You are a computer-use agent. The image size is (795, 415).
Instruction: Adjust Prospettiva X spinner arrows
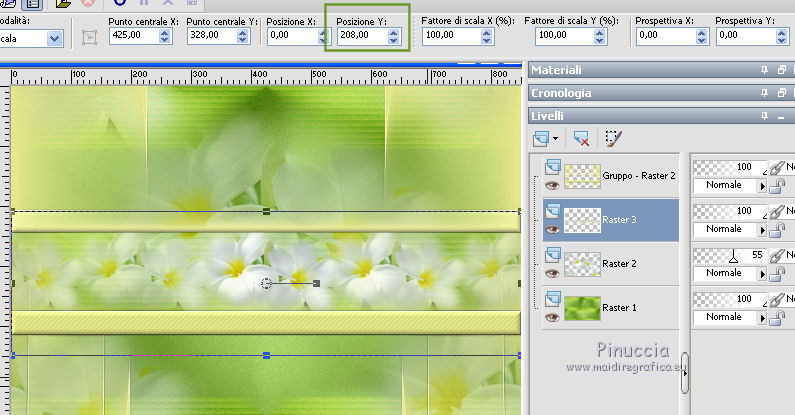coord(701,35)
